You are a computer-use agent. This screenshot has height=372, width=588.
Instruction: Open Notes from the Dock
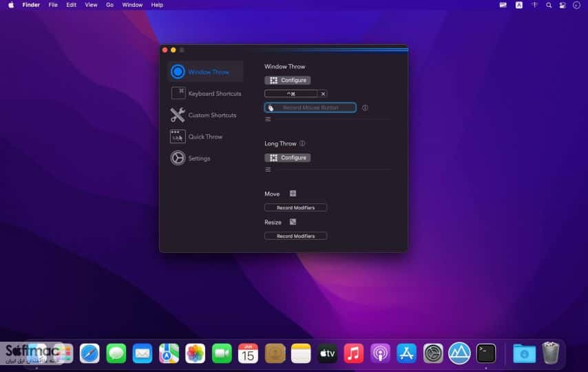[301, 353]
